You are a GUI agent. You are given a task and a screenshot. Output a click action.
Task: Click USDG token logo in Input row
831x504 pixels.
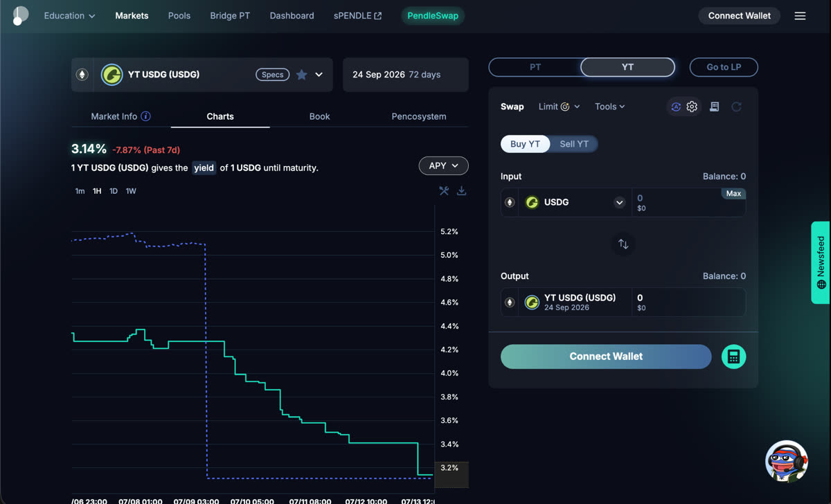tap(532, 202)
